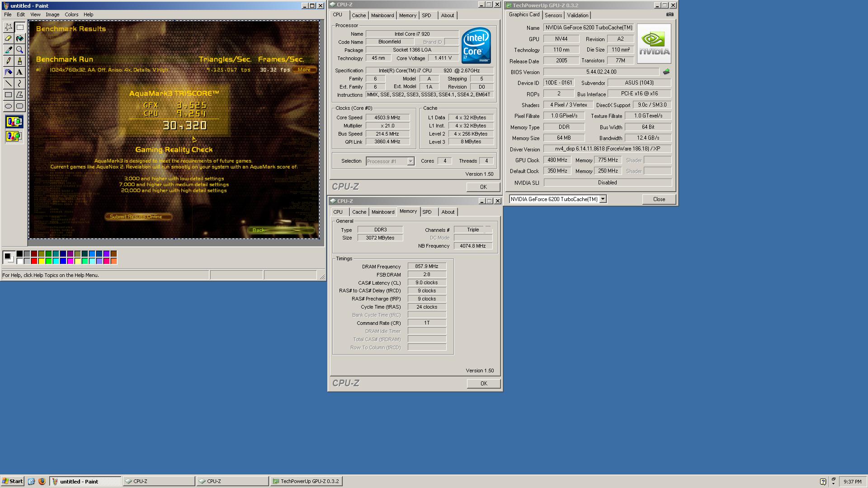Click the Close button in GPU-Z

click(x=659, y=199)
